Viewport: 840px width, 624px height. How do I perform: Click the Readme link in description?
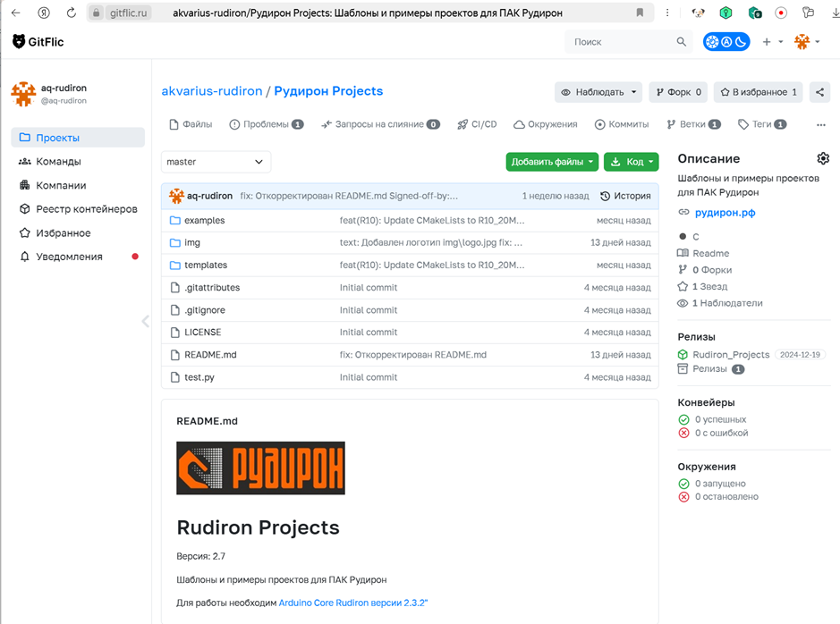710,253
